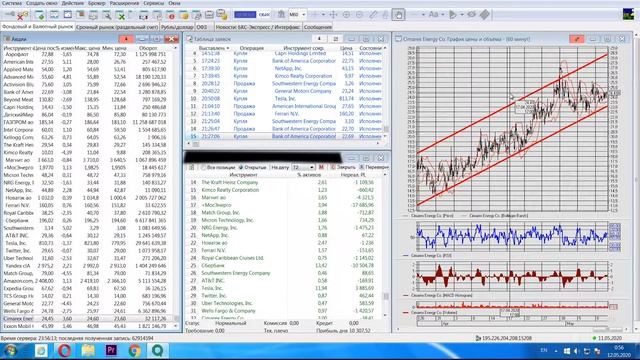Click the building icon in toolbar
Viewport: 640px width, 360px height.
[x=281, y=15]
